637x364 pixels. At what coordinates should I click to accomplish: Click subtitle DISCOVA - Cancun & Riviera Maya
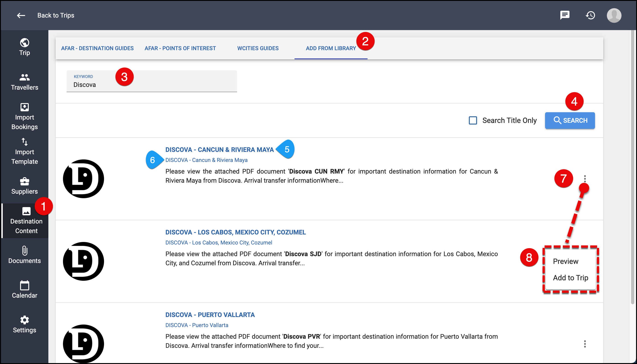point(206,160)
